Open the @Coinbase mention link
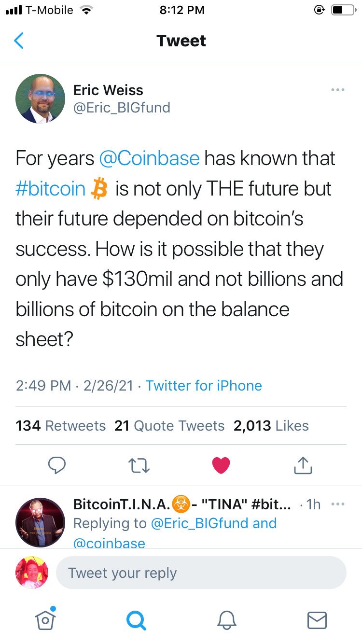This screenshot has height=644, width=362. [149, 158]
